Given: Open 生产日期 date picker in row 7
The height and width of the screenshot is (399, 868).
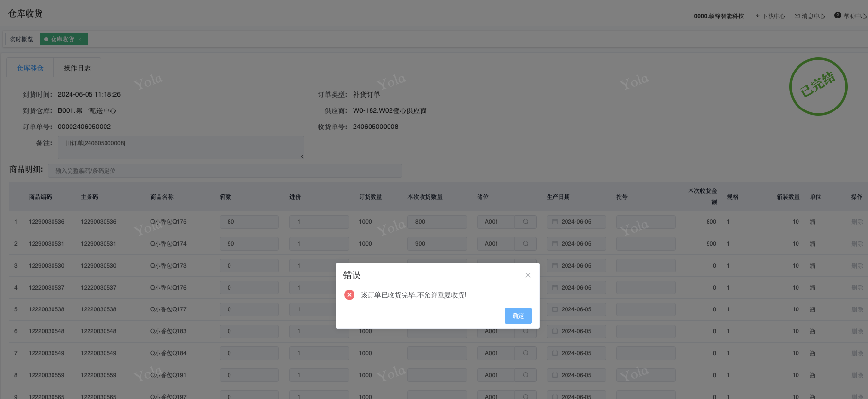Looking at the screenshot, I should [576, 353].
